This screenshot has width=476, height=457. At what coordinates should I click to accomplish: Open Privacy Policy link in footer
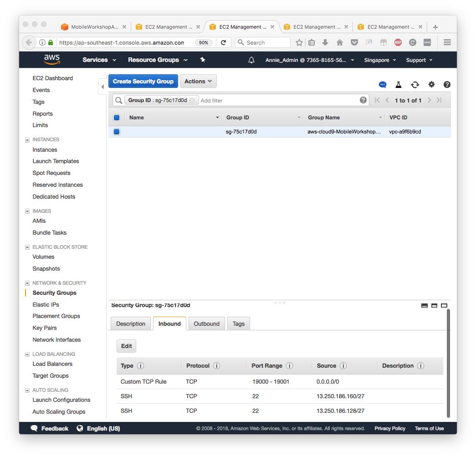point(390,428)
